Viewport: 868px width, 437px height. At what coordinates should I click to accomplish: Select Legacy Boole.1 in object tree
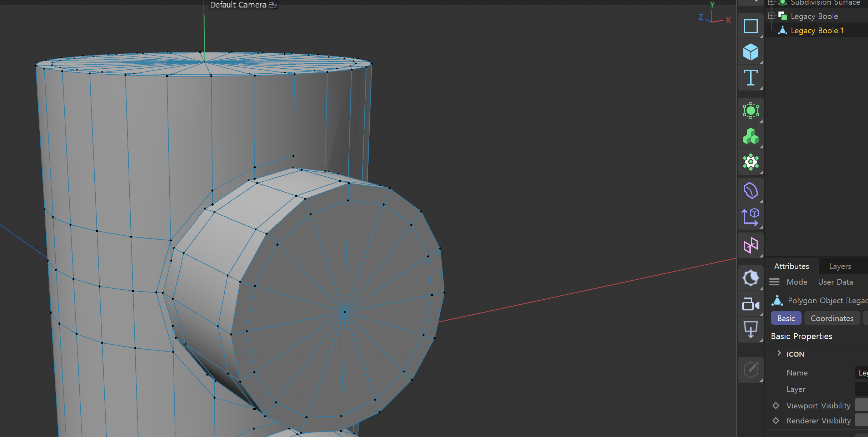click(x=817, y=30)
